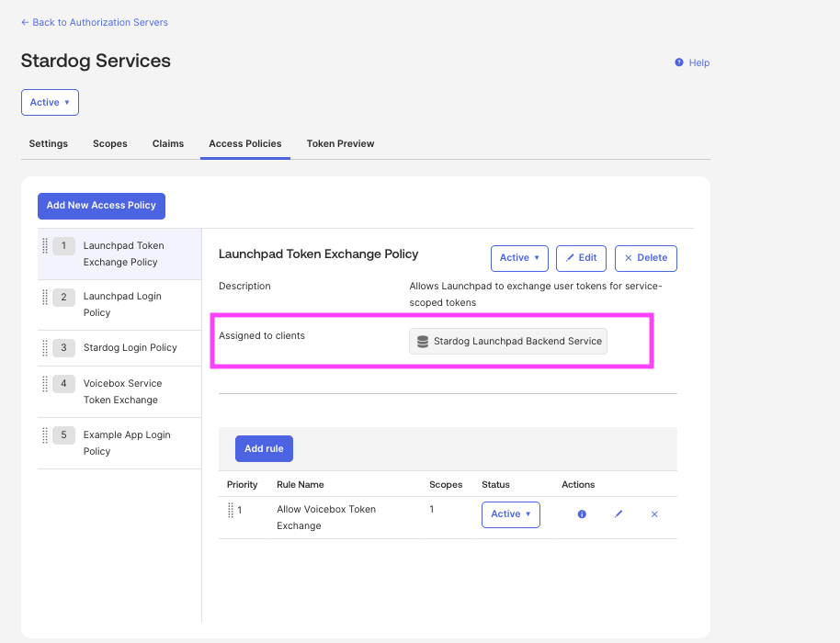Viewport: 840px width, 643px height.
Task: Click Add New Access Policy button
Action: point(101,206)
